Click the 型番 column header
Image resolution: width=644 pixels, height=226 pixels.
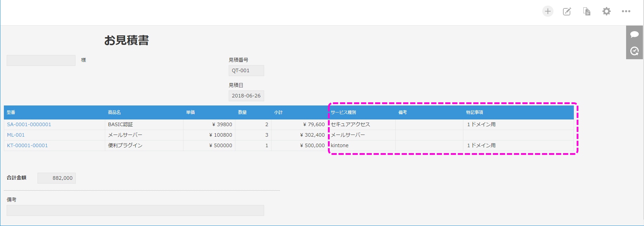[x=11, y=112]
